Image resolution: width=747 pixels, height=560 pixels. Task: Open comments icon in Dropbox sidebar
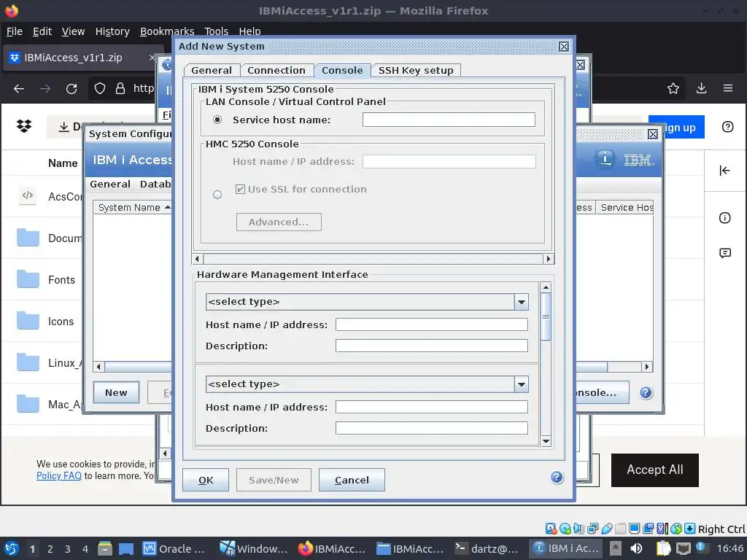pos(725,253)
